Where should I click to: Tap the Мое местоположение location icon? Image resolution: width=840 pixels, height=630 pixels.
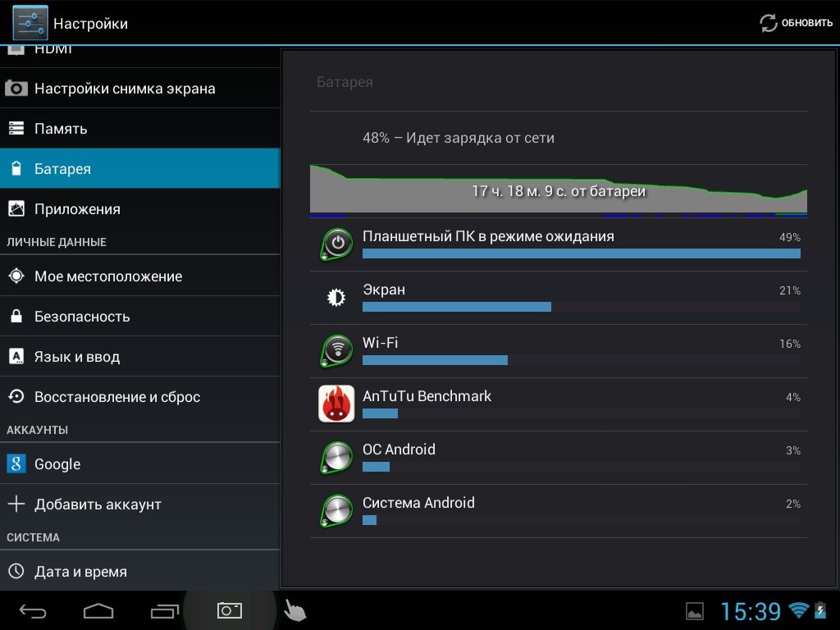point(16,276)
